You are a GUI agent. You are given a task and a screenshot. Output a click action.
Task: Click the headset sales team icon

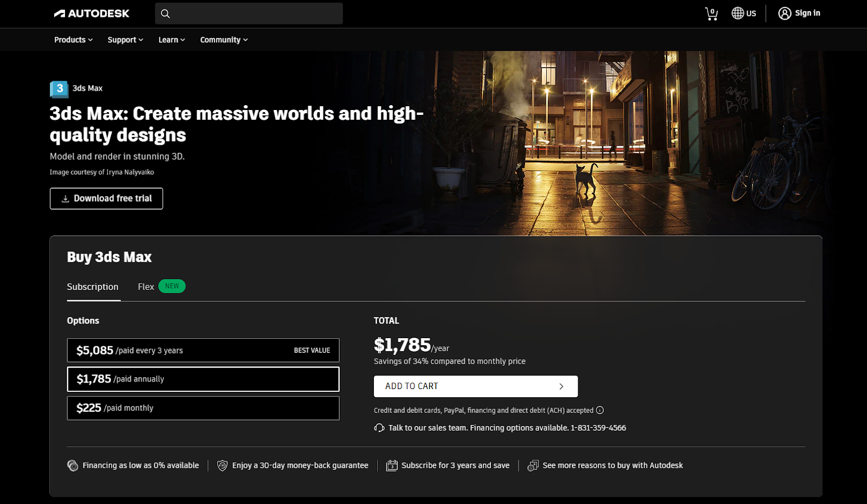pyautogui.click(x=379, y=428)
